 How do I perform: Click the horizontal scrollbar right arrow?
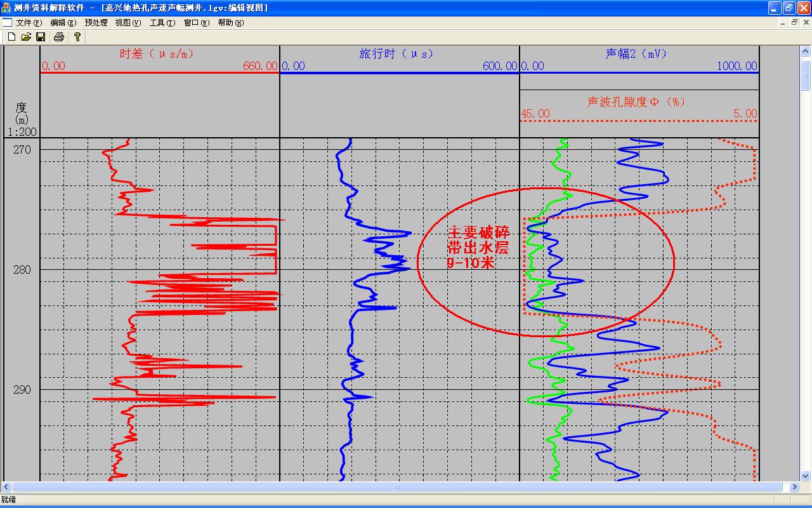point(794,487)
